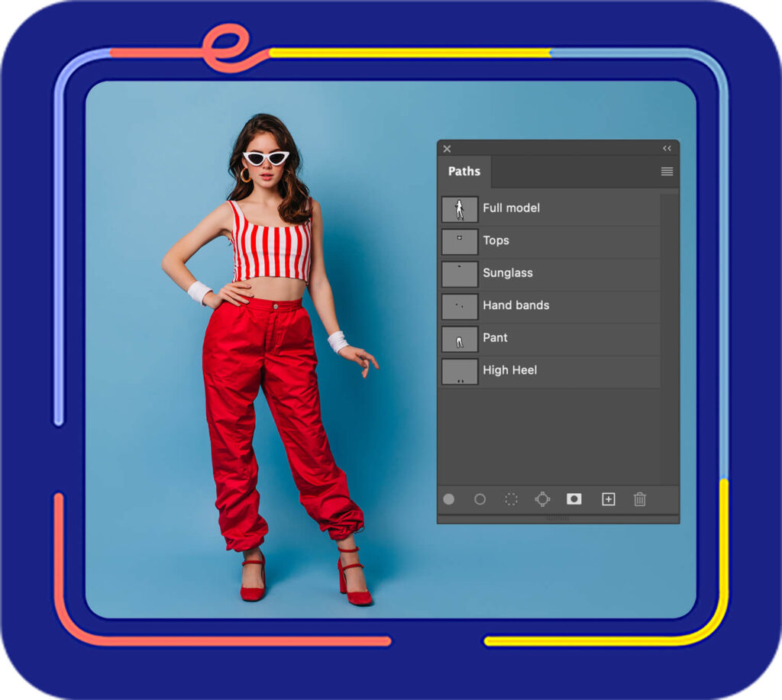
Task: Click the High Heel path thumbnail
Action: click(x=459, y=371)
